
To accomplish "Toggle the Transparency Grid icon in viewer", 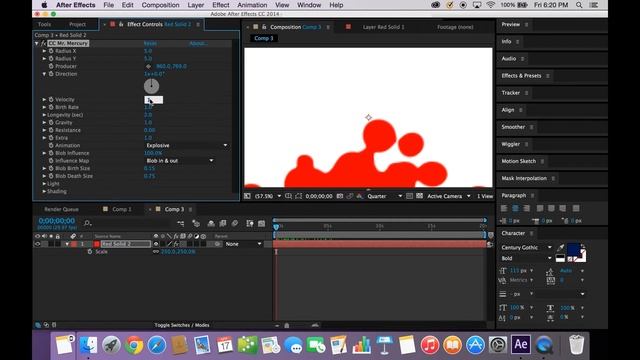I will point(419,196).
